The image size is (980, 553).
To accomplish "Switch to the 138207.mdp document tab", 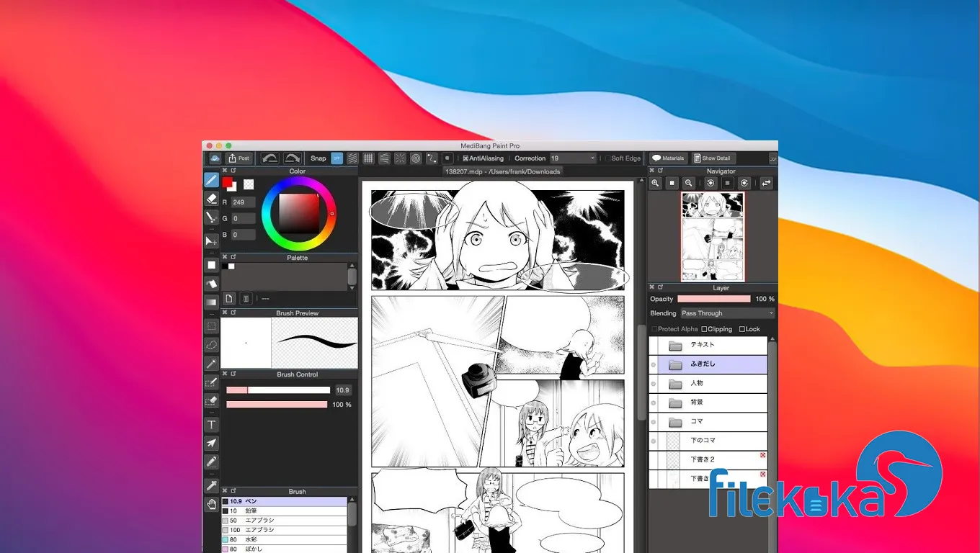I will (502, 171).
